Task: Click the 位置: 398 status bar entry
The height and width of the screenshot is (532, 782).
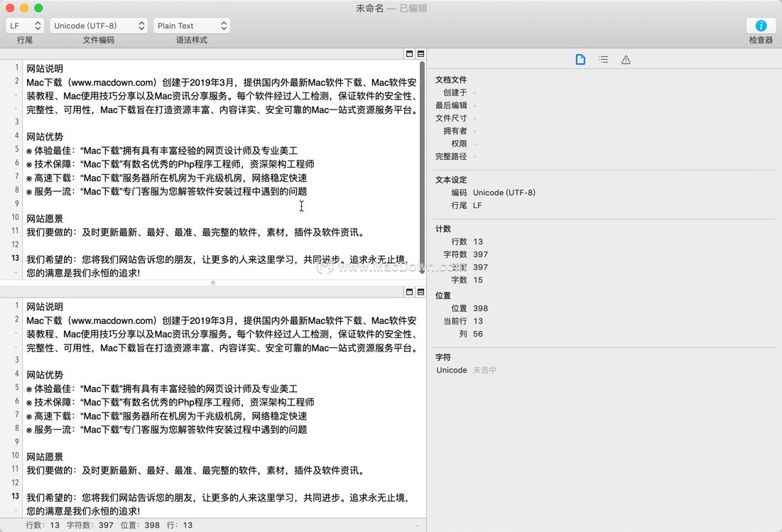Action: point(140,525)
